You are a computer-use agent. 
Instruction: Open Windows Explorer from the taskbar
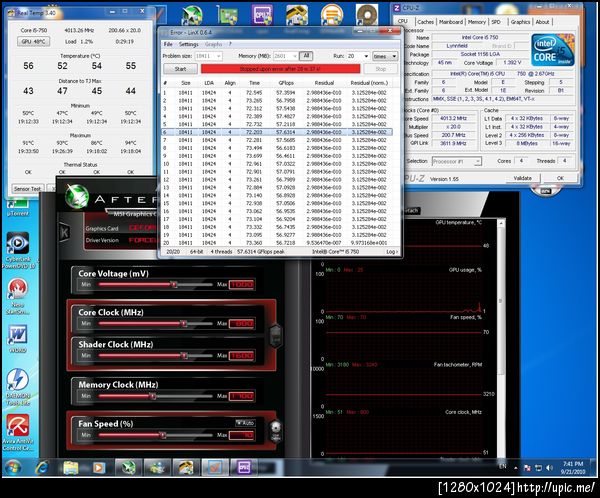pos(71,467)
